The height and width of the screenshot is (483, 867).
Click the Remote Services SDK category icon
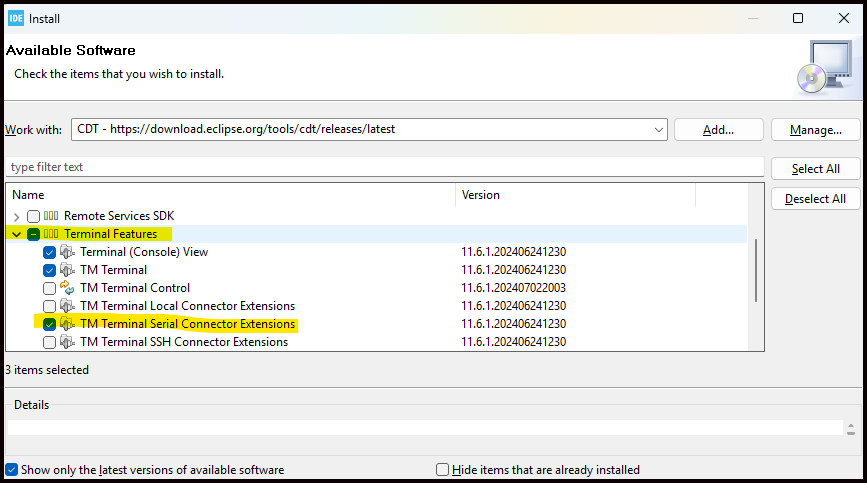(51, 216)
